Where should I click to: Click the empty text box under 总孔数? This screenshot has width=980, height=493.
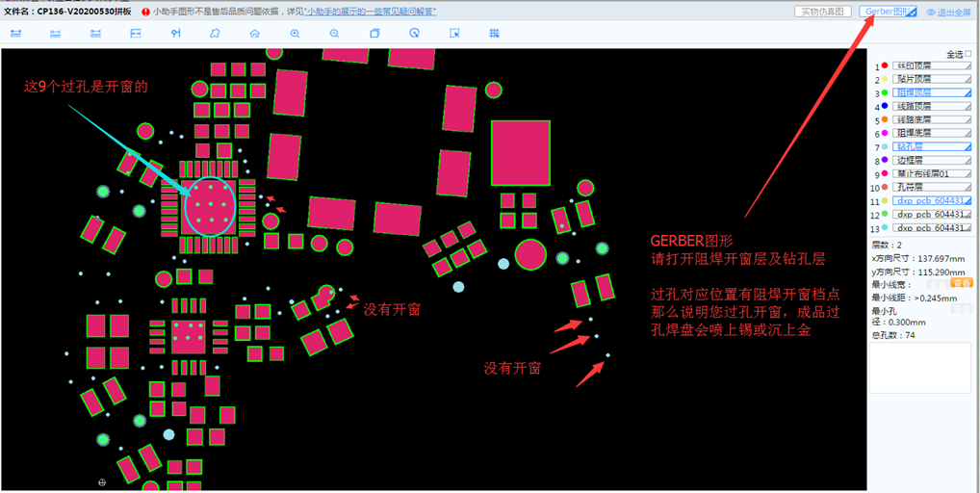920,368
